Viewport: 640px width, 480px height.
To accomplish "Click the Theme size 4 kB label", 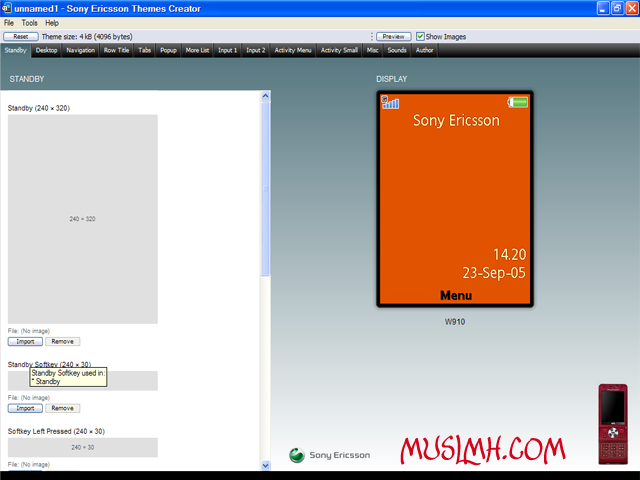I will (x=87, y=37).
